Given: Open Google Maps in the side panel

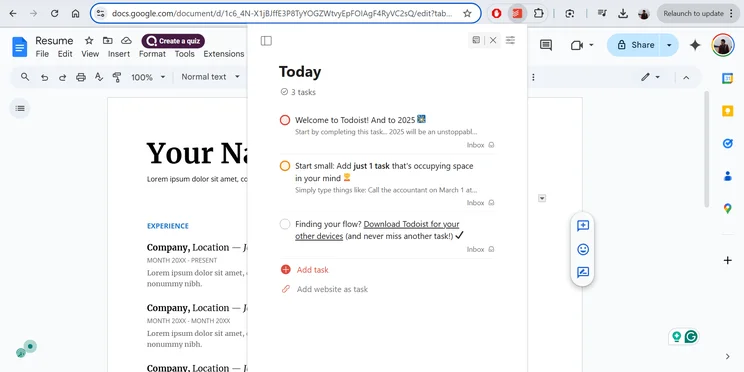Looking at the screenshot, I should (x=727, y=208).
